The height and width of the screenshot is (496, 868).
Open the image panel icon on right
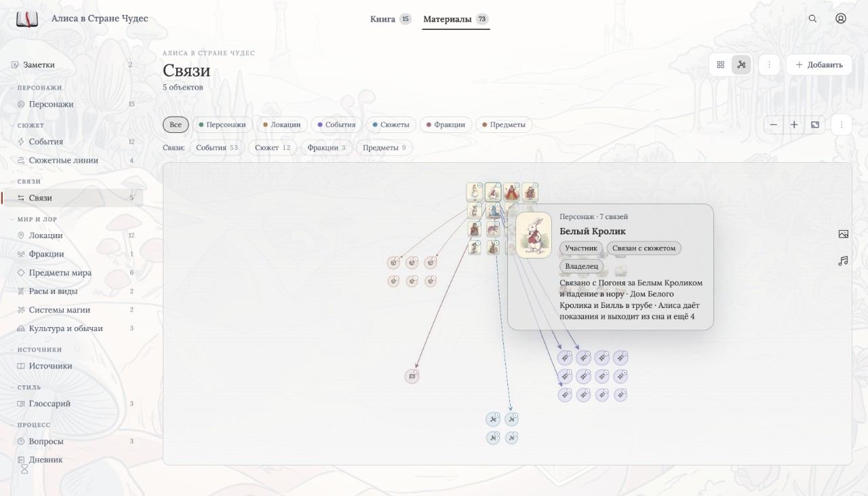[843, 234]
